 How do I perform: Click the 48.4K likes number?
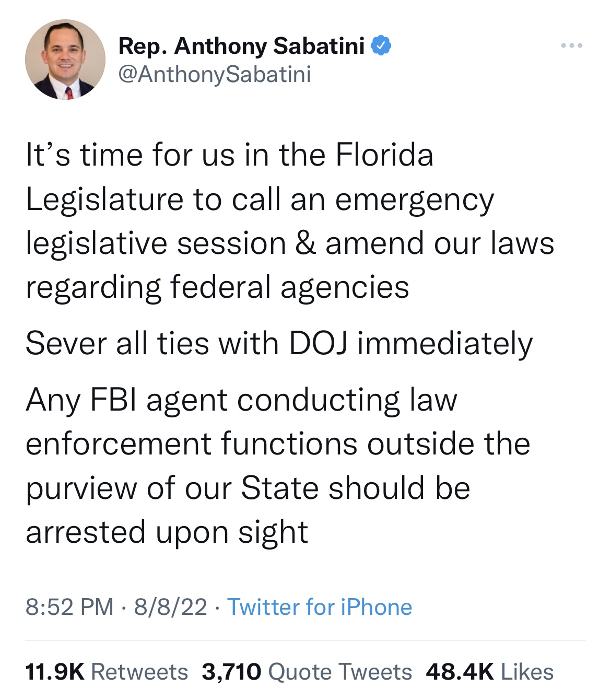pyautogui.click(x=460, y=672)
